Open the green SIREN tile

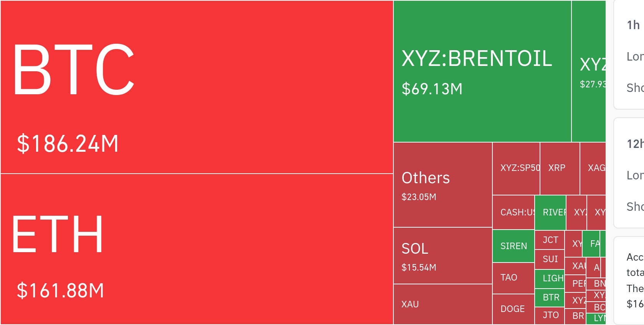click(x=514, y=246)
